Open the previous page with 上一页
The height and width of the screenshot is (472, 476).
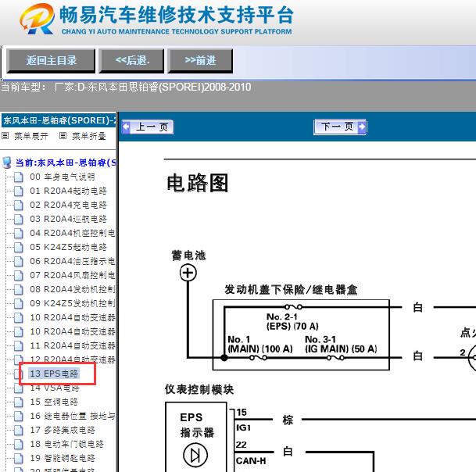[x=148, y=127]
